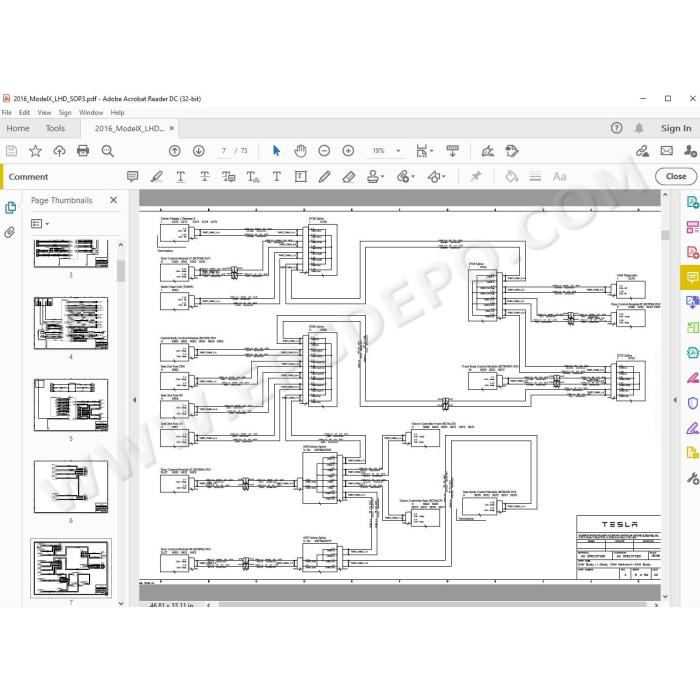Select page 5 thumbnail

pos(71,405)
